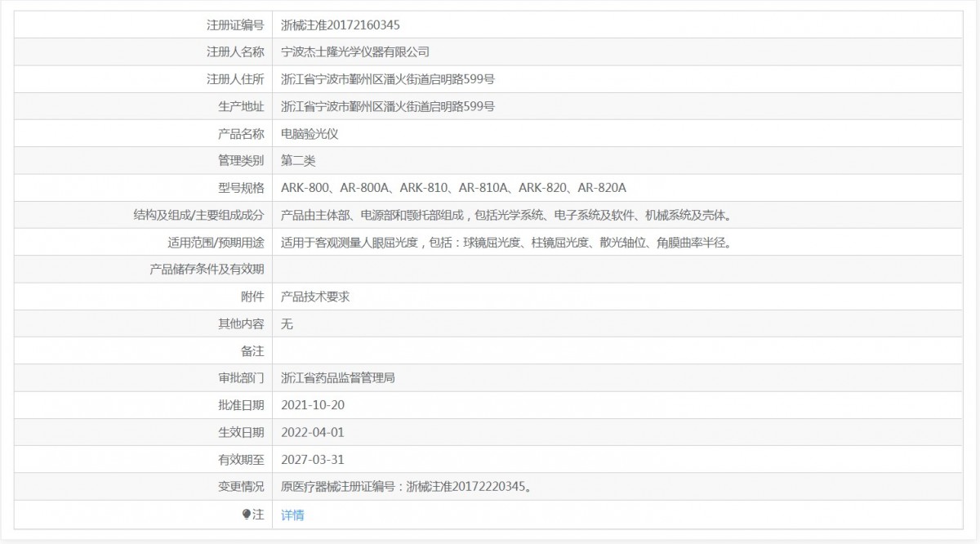
Task: Select the address in the 注册人住所 row
Action: tap(388, 79)
